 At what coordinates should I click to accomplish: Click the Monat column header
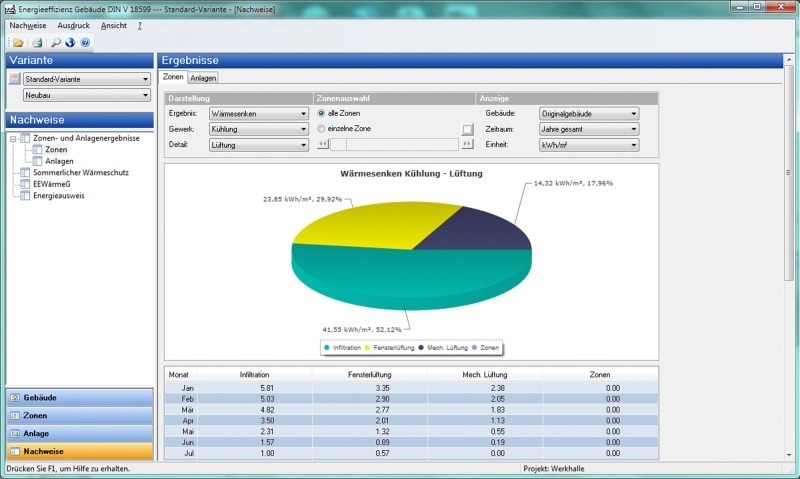(179, 374)
